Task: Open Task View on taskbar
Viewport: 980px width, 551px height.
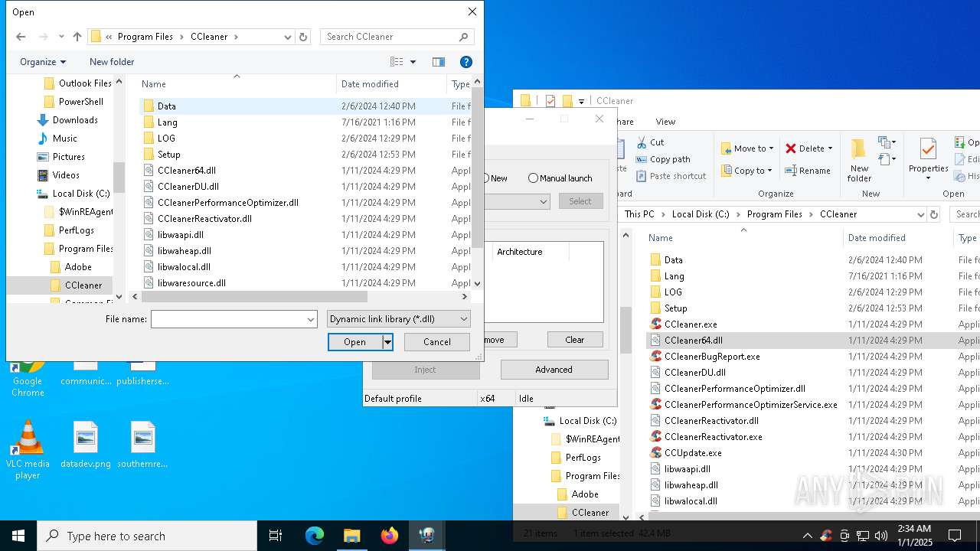Action: [276, 536]
